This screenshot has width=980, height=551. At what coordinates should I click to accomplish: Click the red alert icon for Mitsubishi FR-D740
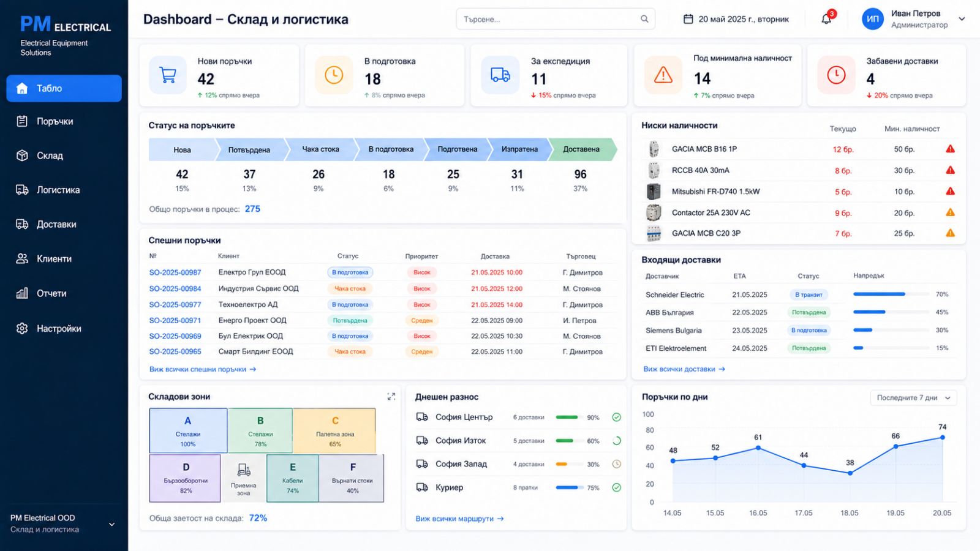pyautogui.click(x=950, y=191)
